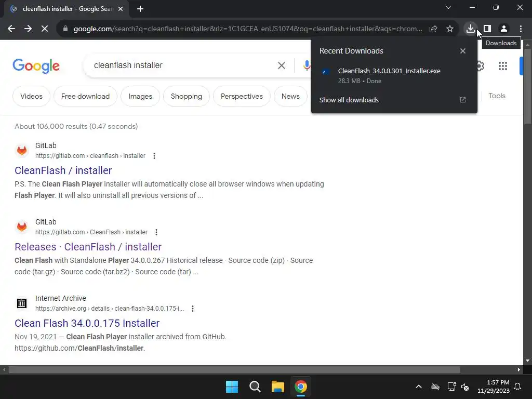Open the Google apps grid

[x=503, y=66]
